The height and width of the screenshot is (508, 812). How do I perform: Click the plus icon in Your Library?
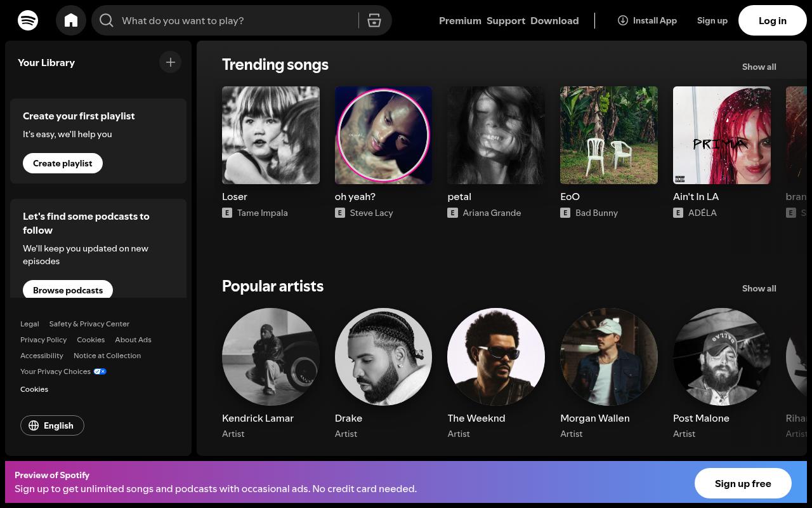click(170, 62)
